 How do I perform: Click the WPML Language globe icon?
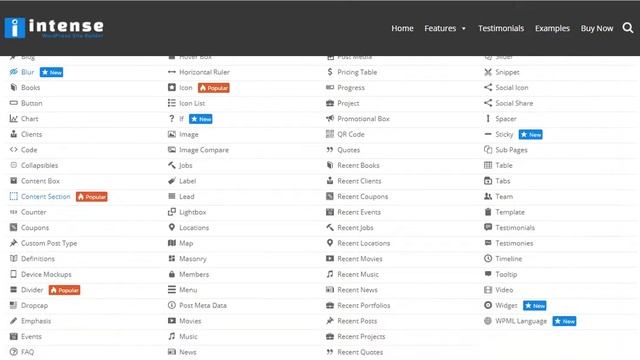coord(488,321)
